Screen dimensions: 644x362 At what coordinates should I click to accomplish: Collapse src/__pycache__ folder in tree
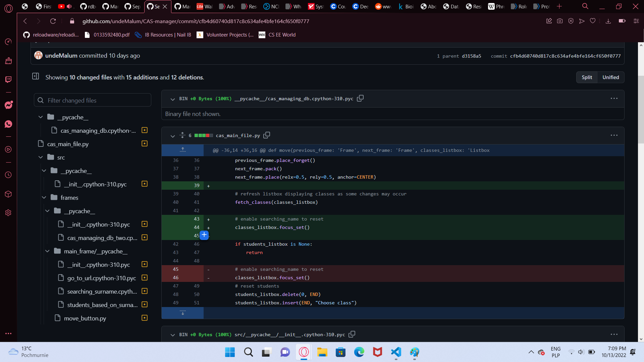pos(44,171)
